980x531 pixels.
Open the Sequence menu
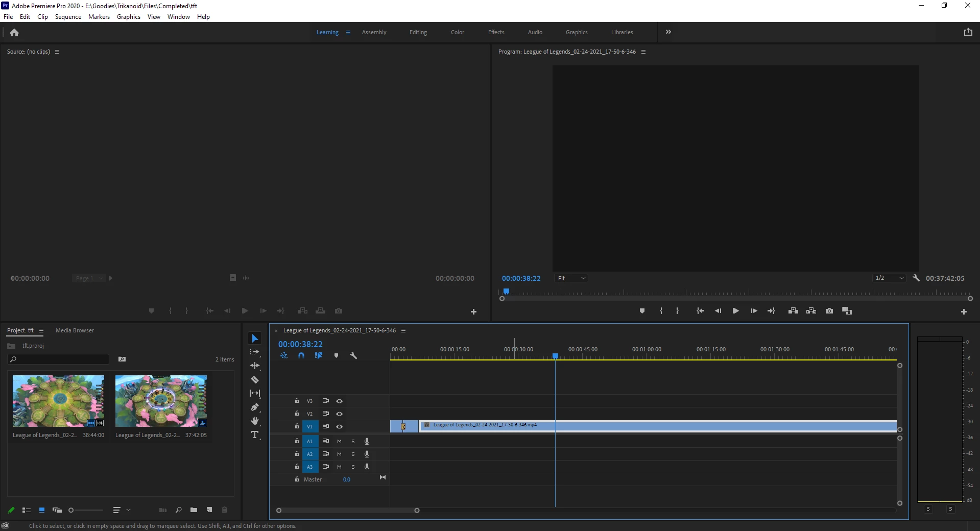click(68, 17)
